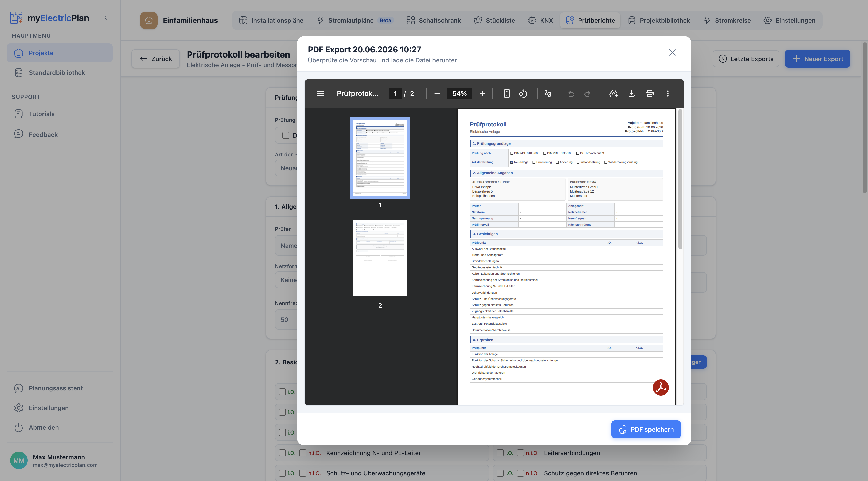868x481 pixels.
Task: Click the Neuer Export button
Action: (817, 59)
